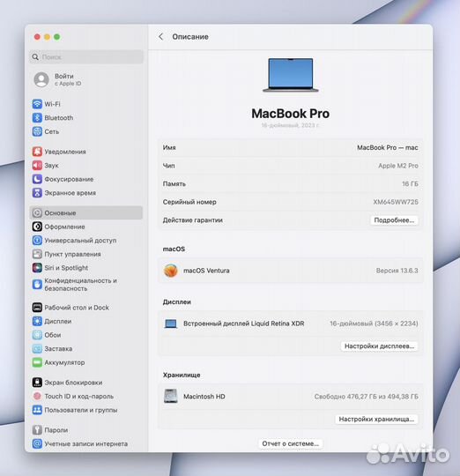Open Siri и Spotlight icon
The width and height of the screenshot is (460, 476).
click(x=37, y=268)
